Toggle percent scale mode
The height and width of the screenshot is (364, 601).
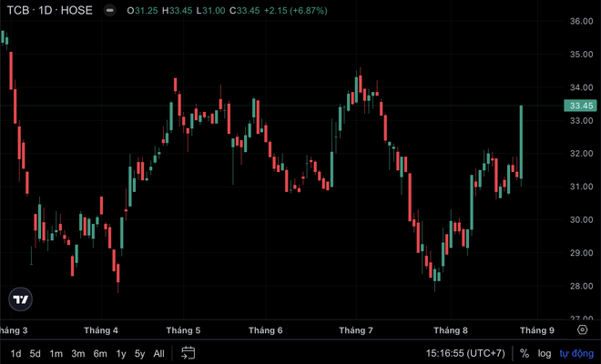[x=525, y=353]
